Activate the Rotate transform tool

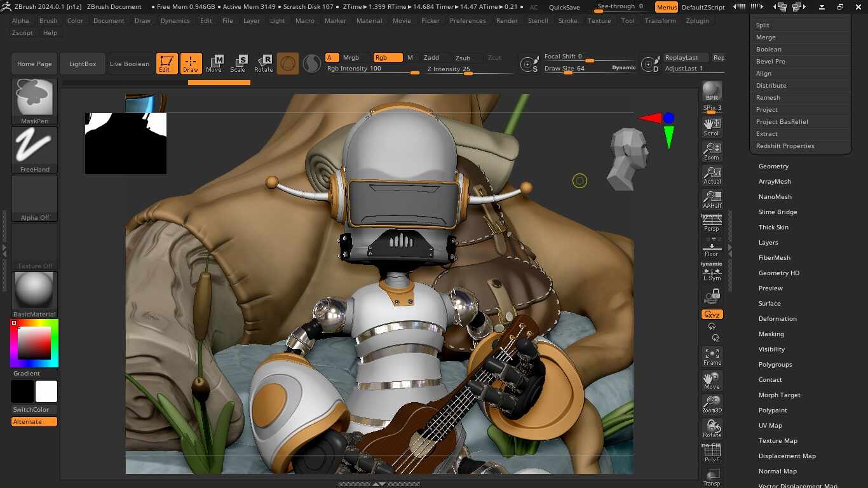pos(264,63)
